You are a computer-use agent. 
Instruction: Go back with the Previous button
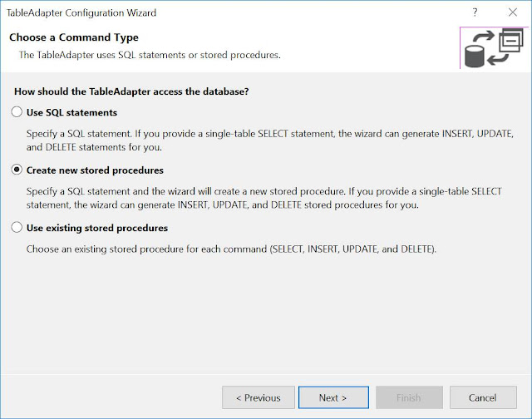258,397
